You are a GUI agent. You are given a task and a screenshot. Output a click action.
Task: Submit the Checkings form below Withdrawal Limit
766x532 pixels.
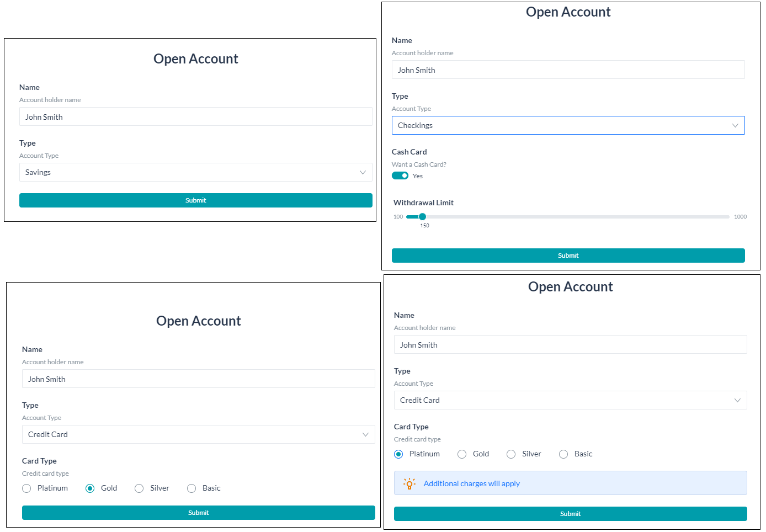tap(568, 256)
